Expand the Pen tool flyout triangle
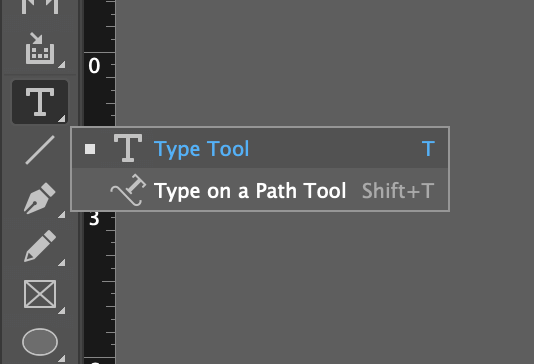The width and height of the screenshot is (534, 364). pyautogui.click(x=61, y=215)
